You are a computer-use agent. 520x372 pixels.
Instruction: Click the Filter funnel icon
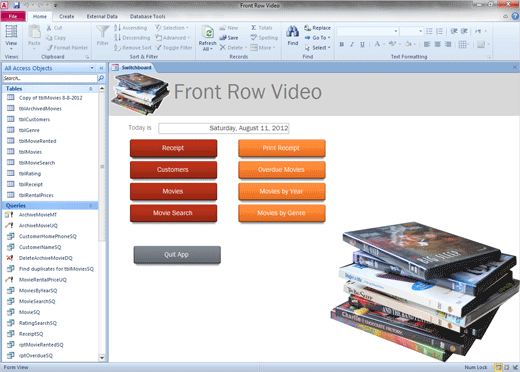[x=103, y=32]
